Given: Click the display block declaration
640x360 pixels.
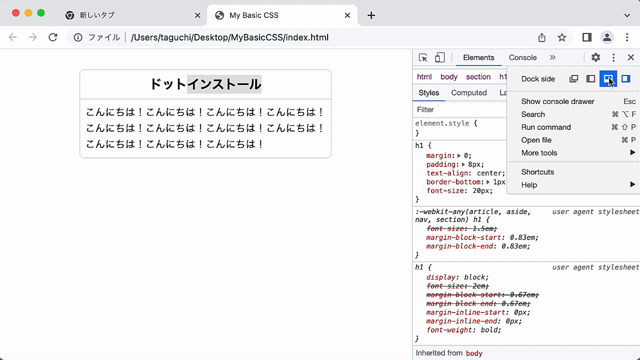Looking at the screenshot, I should pyautogui.click(x=457, y=277).
